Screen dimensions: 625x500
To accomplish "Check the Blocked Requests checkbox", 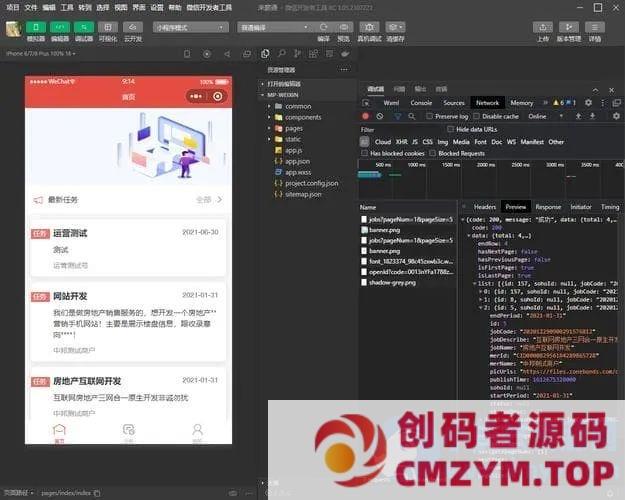I will (x=432, y=153).
